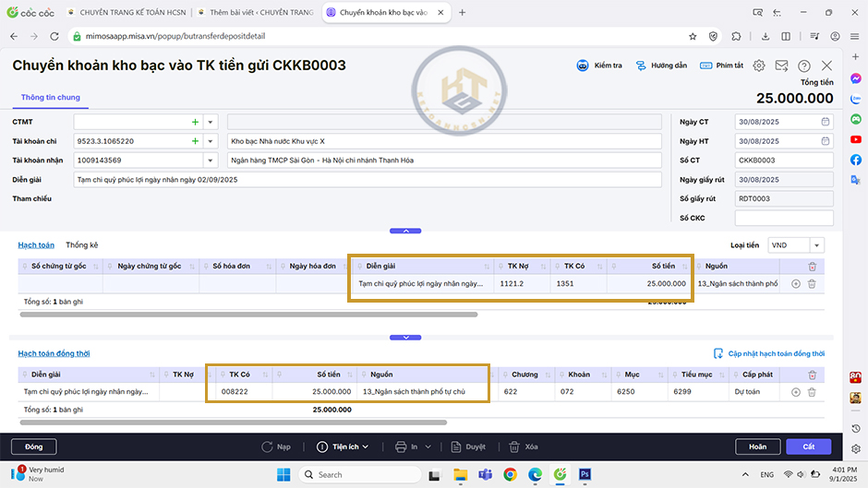Select the Thông tin chung tab
This screenshot has height=488, width=868.
click(x=51, y=98)
